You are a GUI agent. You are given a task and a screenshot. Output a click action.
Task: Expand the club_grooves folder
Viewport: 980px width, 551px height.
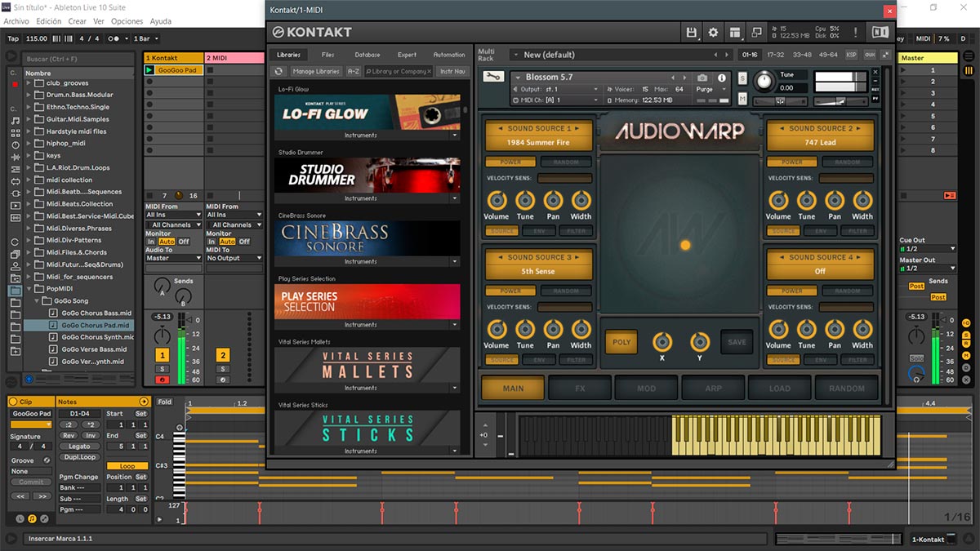pos(29,83)
